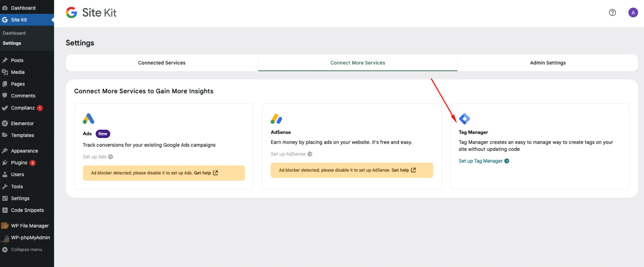The image size is (644, 267).
Task: Click the New badge next to Ads
Action: (x=102, y=133)
